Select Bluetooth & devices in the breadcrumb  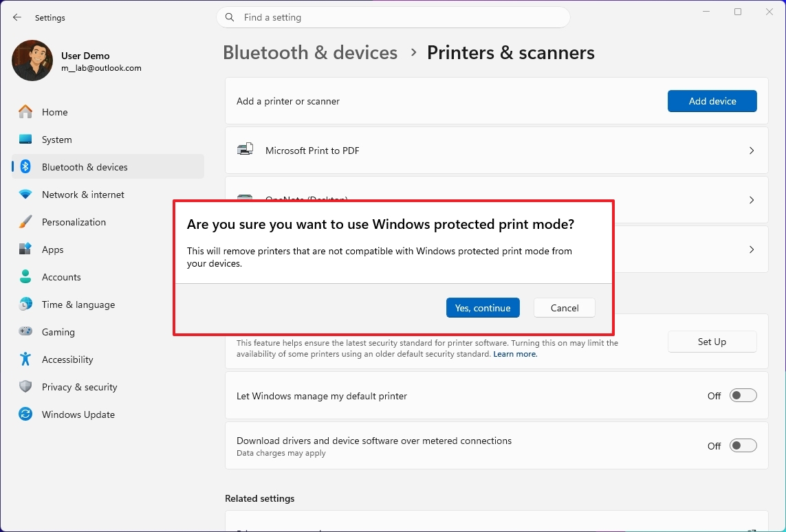[x=309, y=52]
